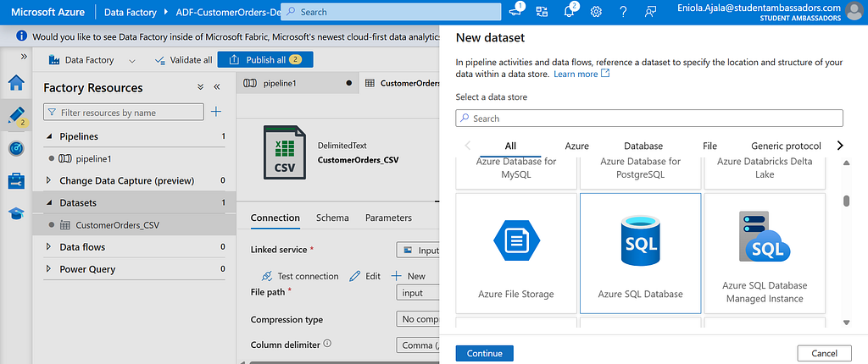Select the Azure File Storage tile
Image resolution: width=868 pixels, height=364 pixels.
click(516, 253)
